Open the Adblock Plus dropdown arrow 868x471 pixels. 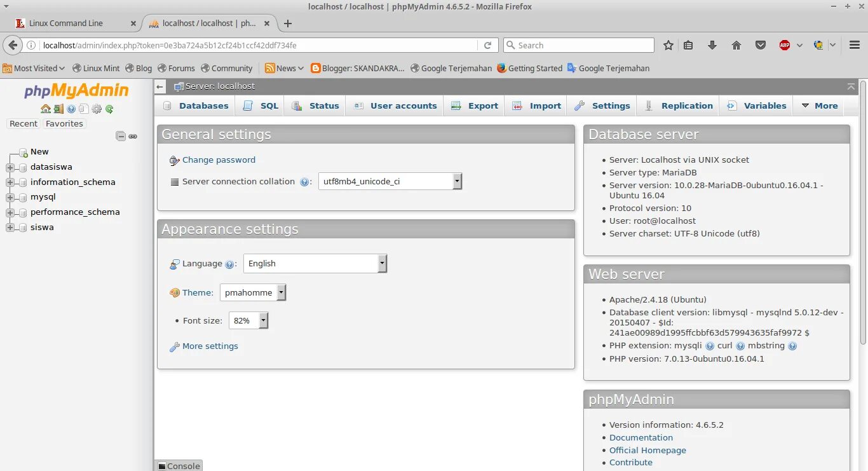tap(799, 45)
